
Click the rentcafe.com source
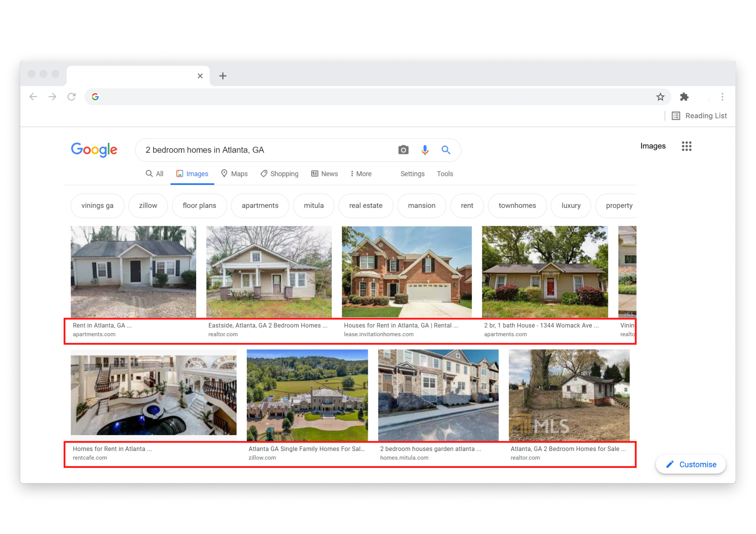[90, 458]
